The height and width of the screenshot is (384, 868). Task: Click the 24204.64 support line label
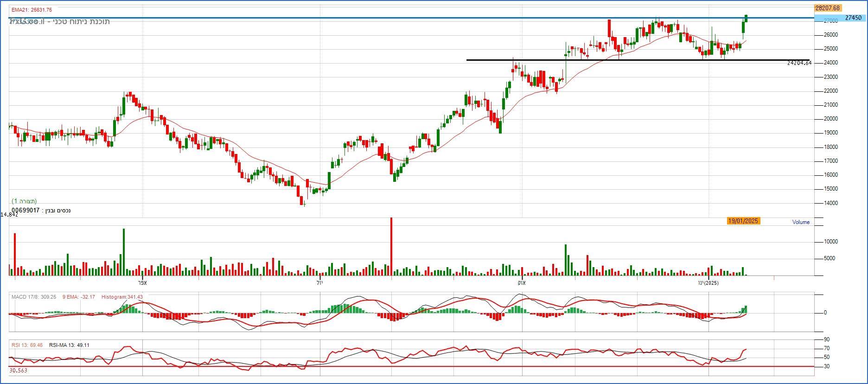(799, 63)
